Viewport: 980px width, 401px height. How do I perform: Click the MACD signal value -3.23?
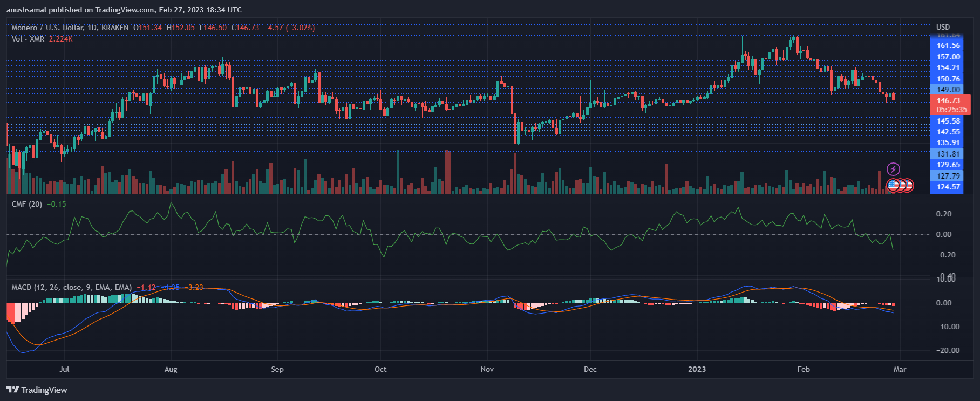tap(194, 287)
